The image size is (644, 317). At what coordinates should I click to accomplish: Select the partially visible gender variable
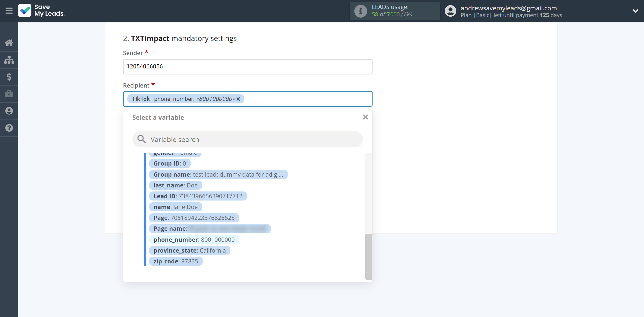pos(175,155)
